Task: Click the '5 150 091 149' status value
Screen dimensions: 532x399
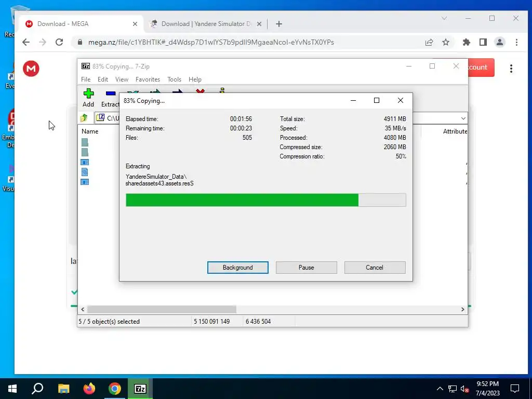Action: [212, 321]
